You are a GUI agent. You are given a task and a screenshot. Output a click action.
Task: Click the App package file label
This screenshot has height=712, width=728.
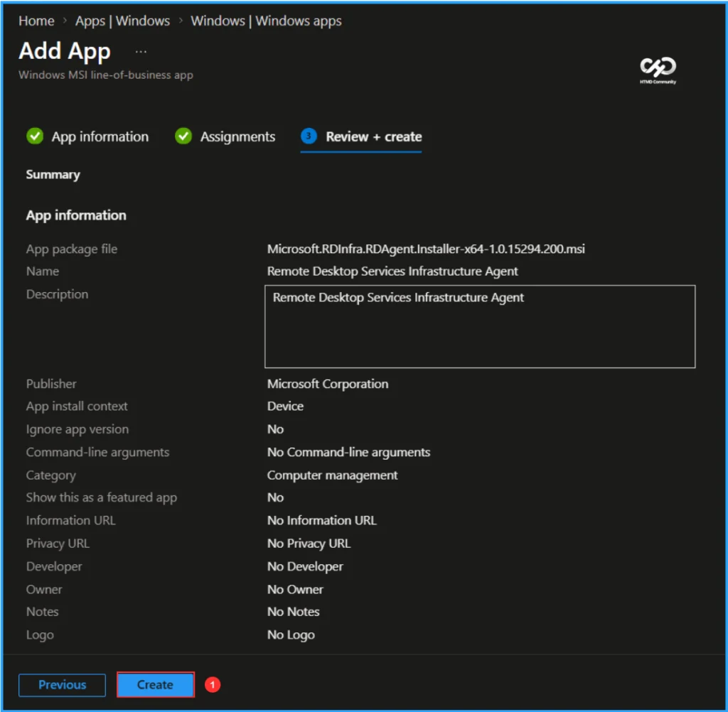[72, 249]
